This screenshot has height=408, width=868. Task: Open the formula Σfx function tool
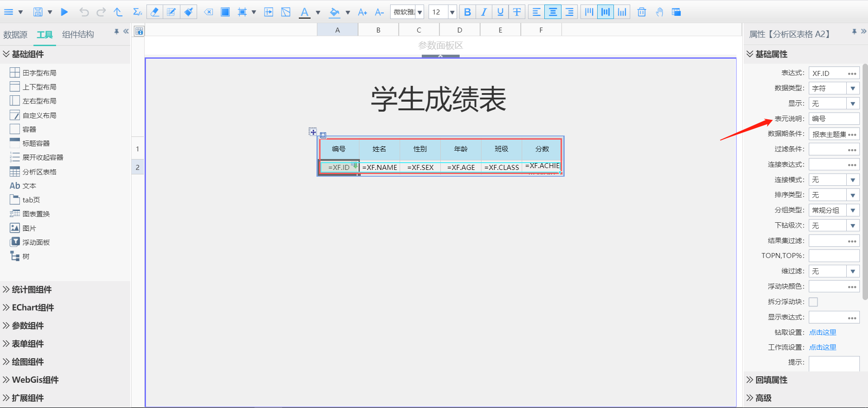tap(137, 12)
